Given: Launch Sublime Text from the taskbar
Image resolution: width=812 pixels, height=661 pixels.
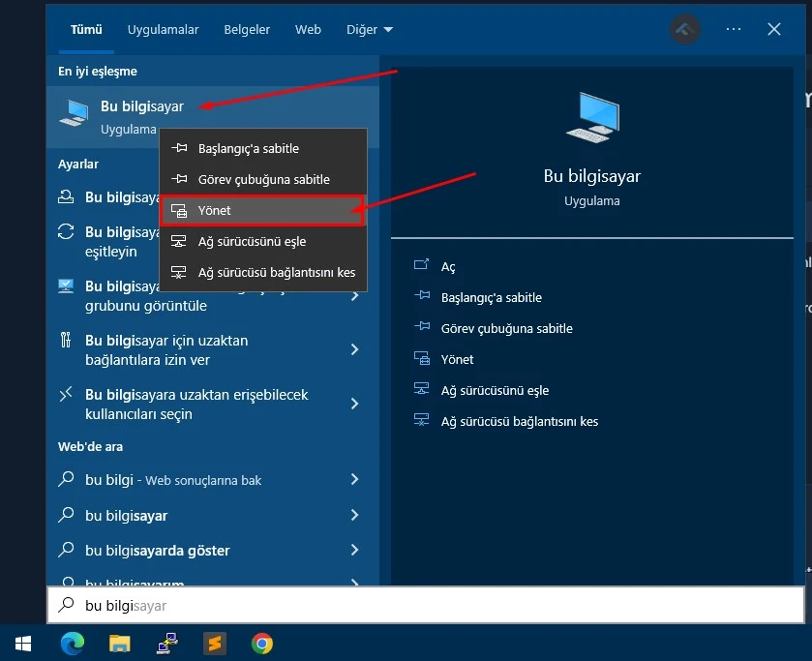Looking at the screenshot, I should click(x=215, y=643).
